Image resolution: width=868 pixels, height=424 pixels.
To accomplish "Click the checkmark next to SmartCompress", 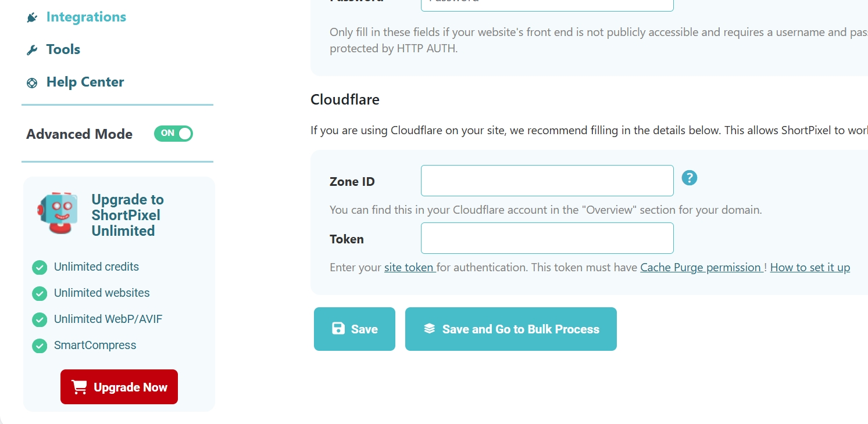I will pyautogui.click(x=40, y=346).
